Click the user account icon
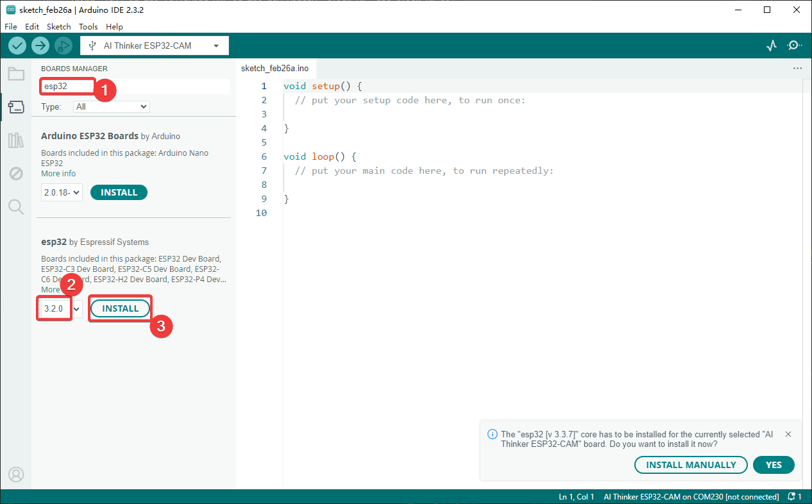The height and width of the screenshot is (504, 812). point(16,475)
